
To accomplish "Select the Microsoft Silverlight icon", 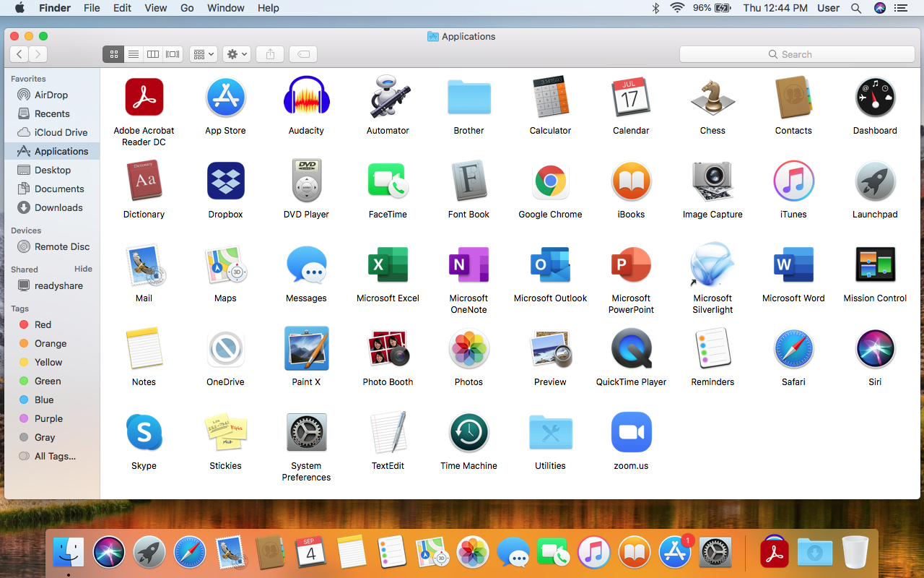I will pyautogui.click(x=712, y=264).
